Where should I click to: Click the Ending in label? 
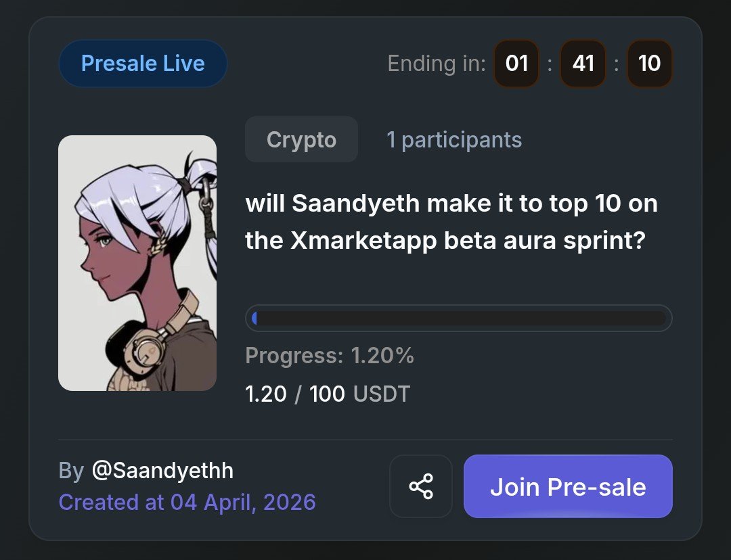point(437,64)
